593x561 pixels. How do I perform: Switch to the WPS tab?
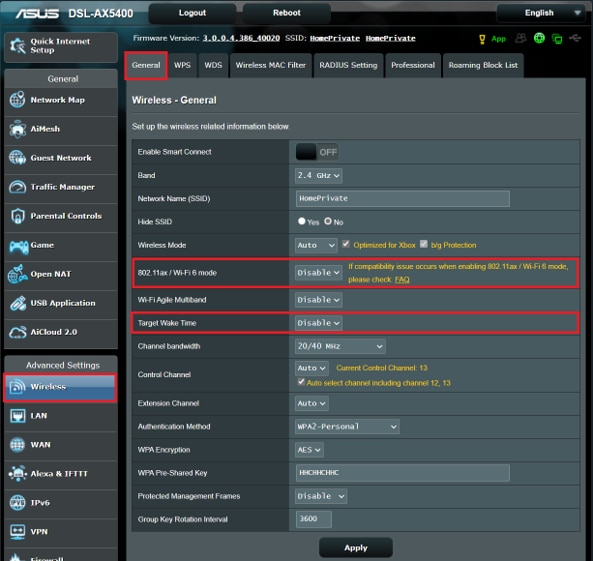tap(182, 65)
